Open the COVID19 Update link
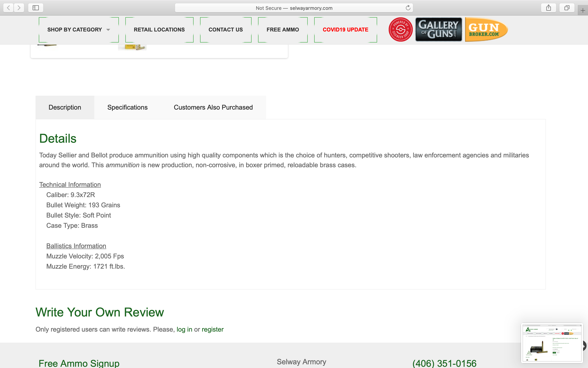 [x=345, y=30]
